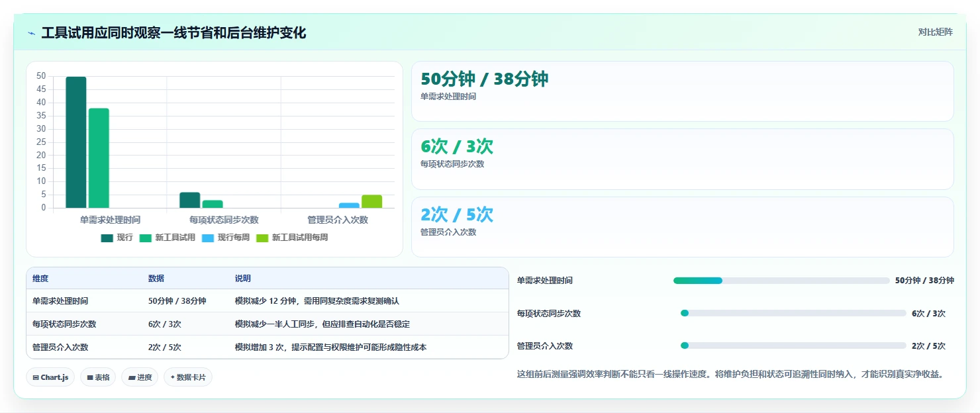Click the 6次 / 3次 data card
The image size is (980, 413).
[683, 160]
